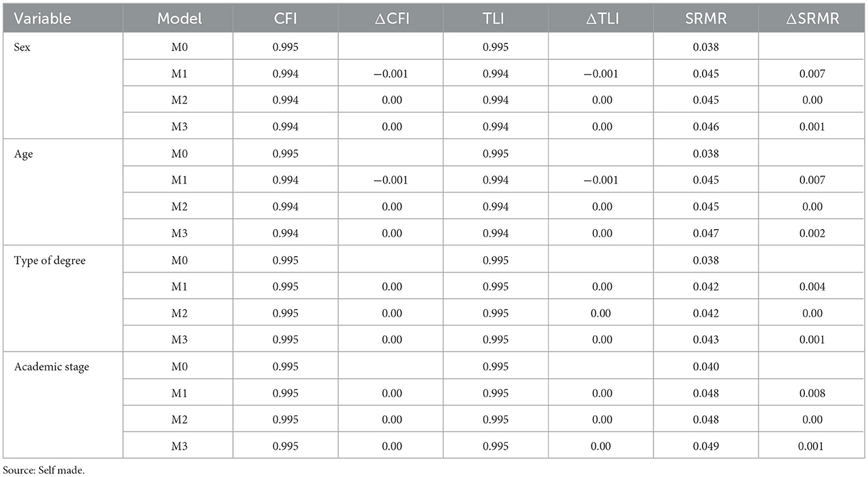
Task: Click the SRMR column header
Action: 706,19
